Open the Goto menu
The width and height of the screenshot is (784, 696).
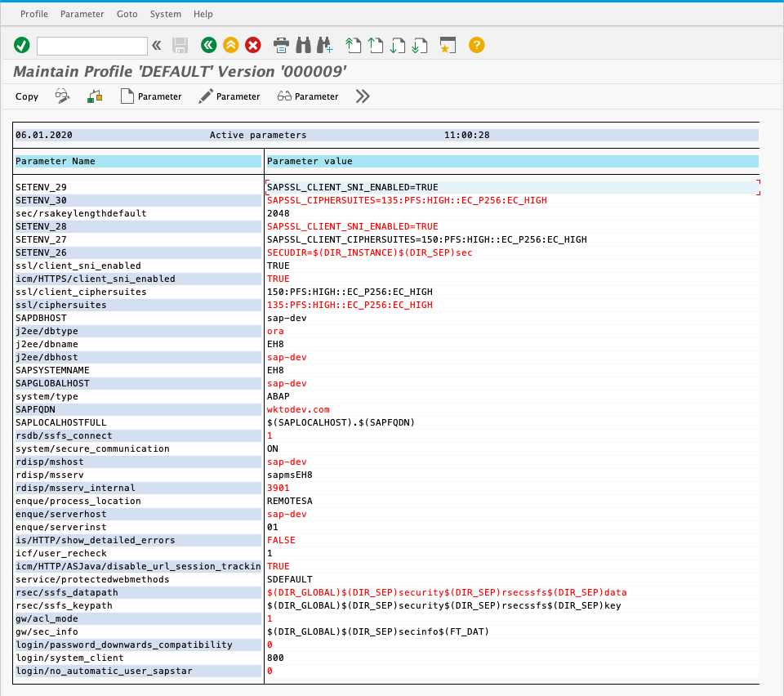[x=127, y=14]
